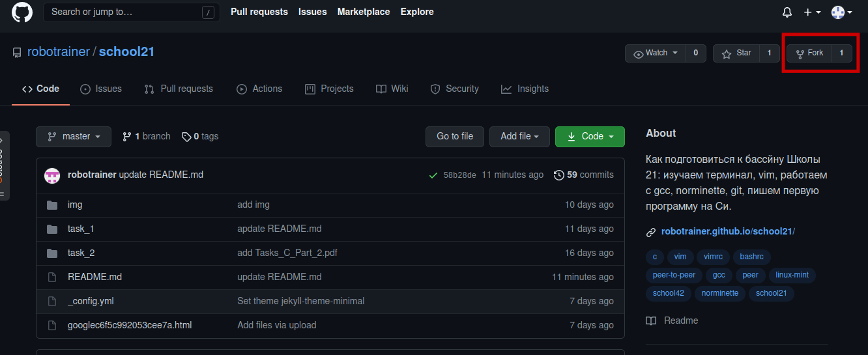Go to Marketplace
Image resolution: width=868 pixels, height=355 pixels.
click(364, 12)
